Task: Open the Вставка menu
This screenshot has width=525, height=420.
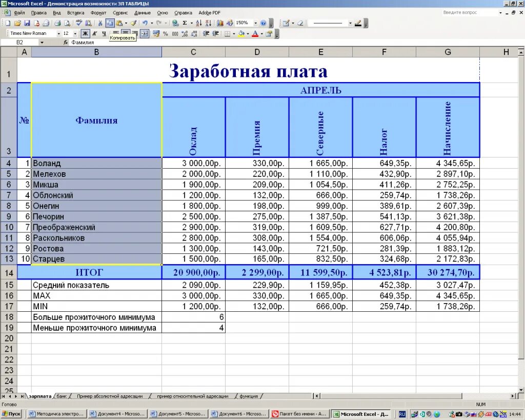Action: click(x=76, y=13)
